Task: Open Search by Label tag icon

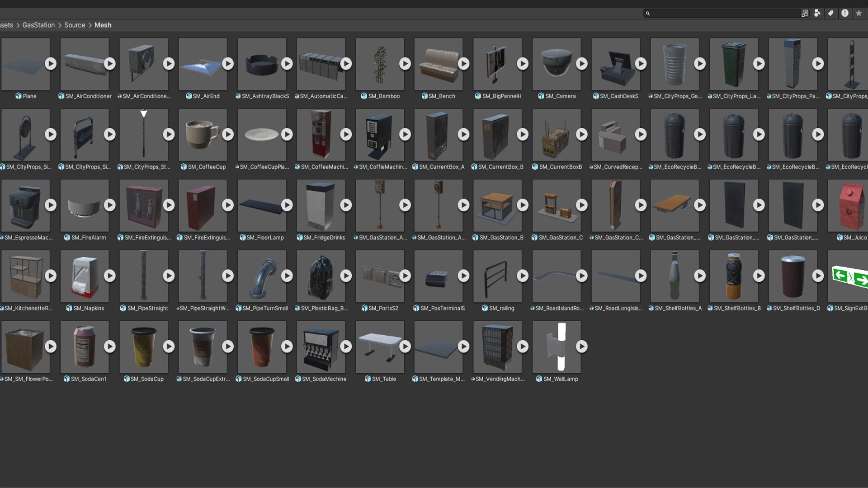Action: point(831,13)
